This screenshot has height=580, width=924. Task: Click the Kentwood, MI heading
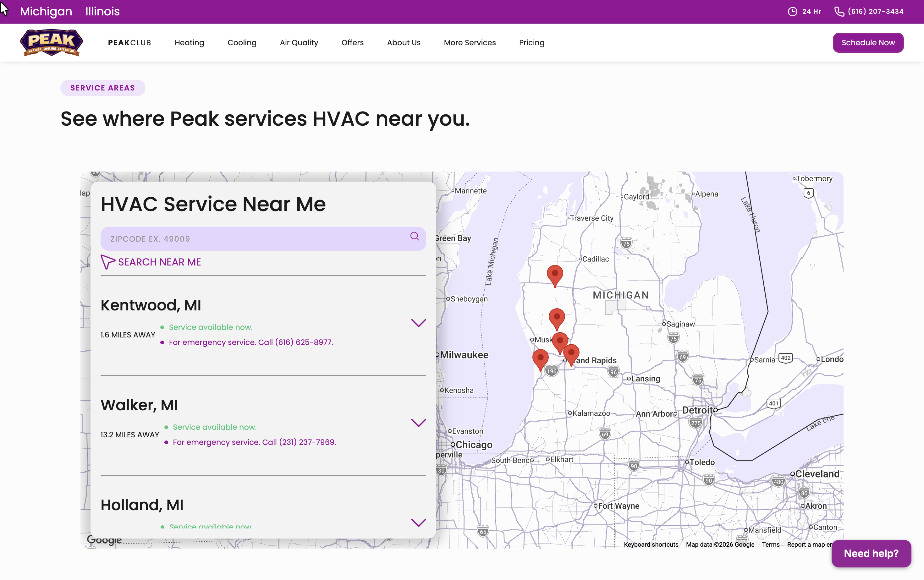tap(151, 305)
